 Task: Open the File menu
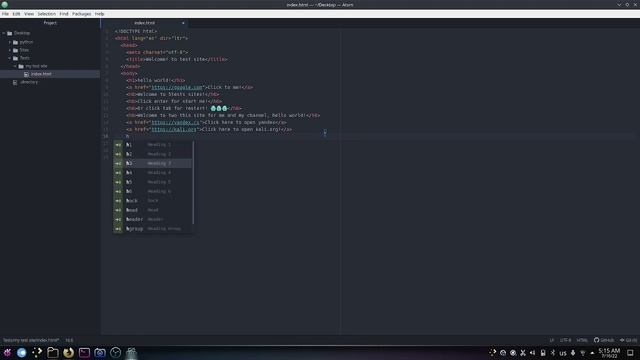click(5, 14)
